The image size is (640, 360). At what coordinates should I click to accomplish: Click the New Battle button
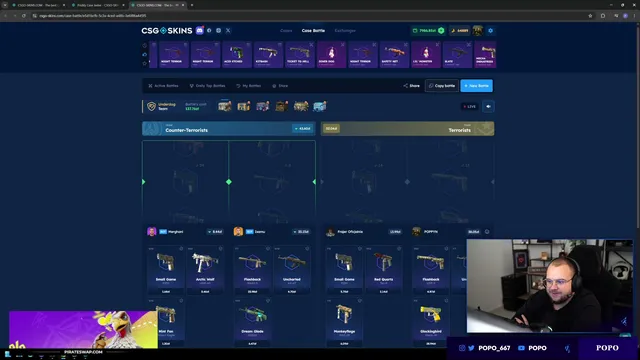[476, 86]
